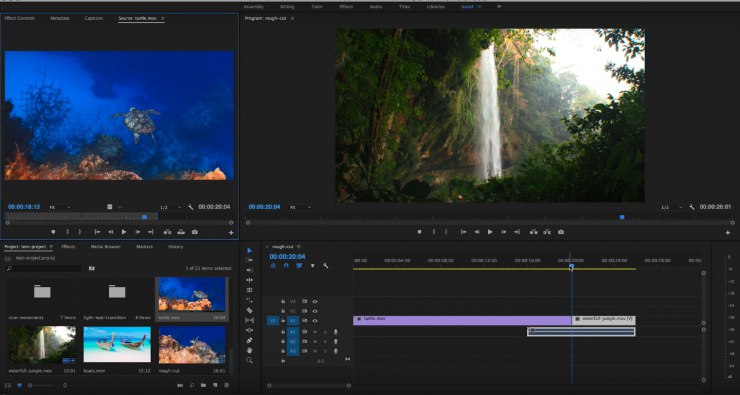The height and width of the screenshot is (395, 740).
Task: Toggle nest-or-individual-clips insert mode button
Action: tap(273, 266)
